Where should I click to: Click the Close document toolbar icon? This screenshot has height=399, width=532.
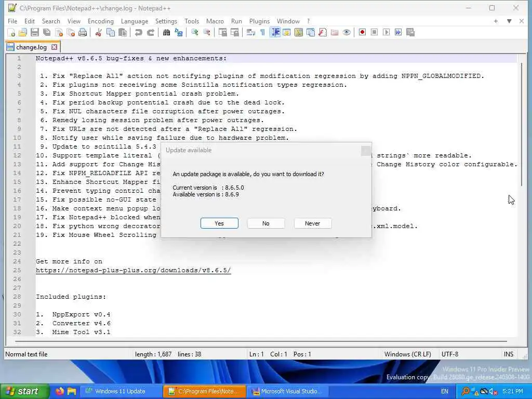(x=59, y=33)
